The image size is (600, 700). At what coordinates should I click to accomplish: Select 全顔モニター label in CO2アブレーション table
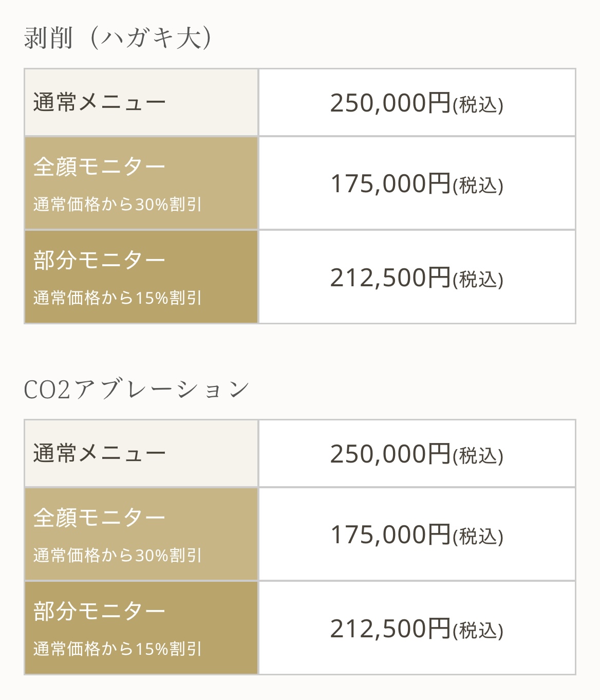[100, 518]
